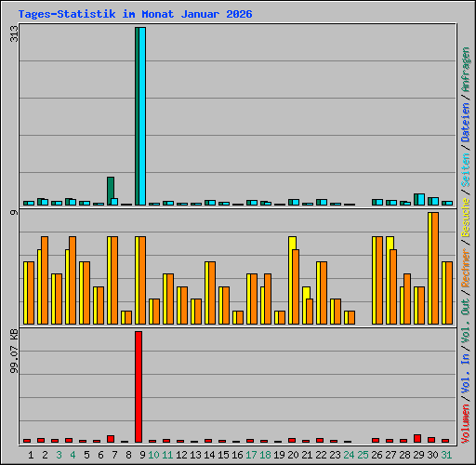Screen dimensions: 476x465
Task: Select day label '29' on the x-axis
Action: [x=418, y=455]
